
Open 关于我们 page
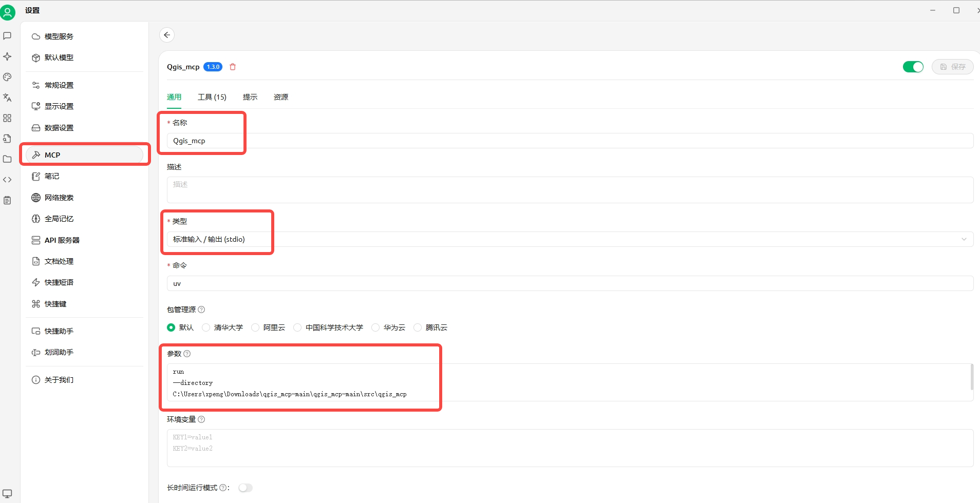click(85, 380)
